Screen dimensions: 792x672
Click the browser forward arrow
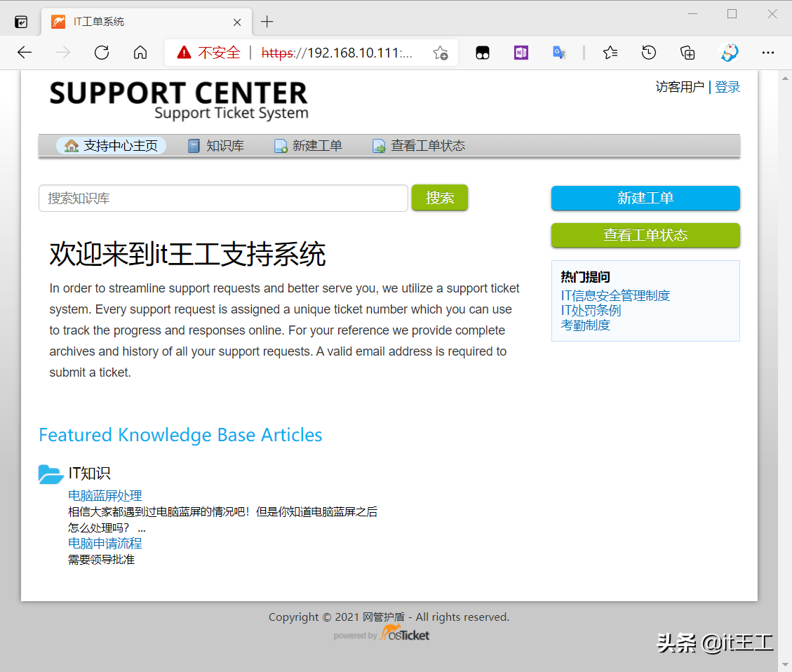[62, 53]
